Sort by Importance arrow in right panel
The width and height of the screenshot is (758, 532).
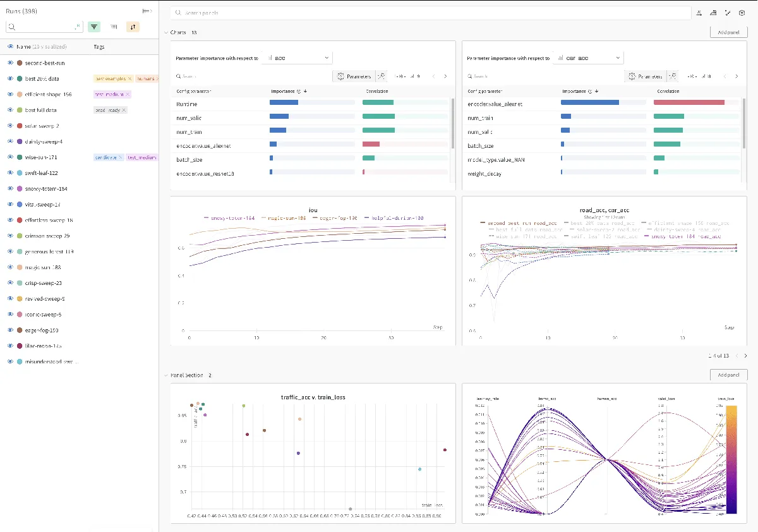coord(597,91)
